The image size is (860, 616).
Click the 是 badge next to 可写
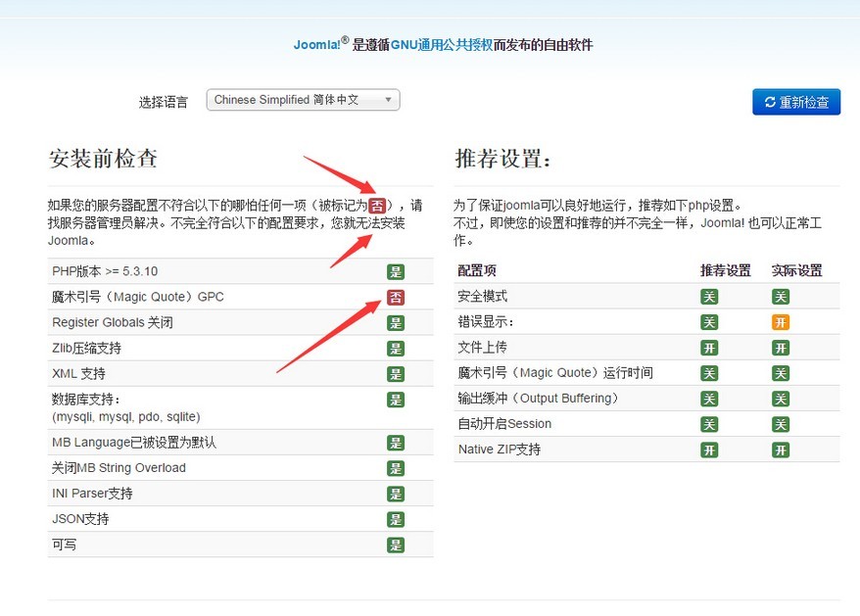[x=395, y=544]
